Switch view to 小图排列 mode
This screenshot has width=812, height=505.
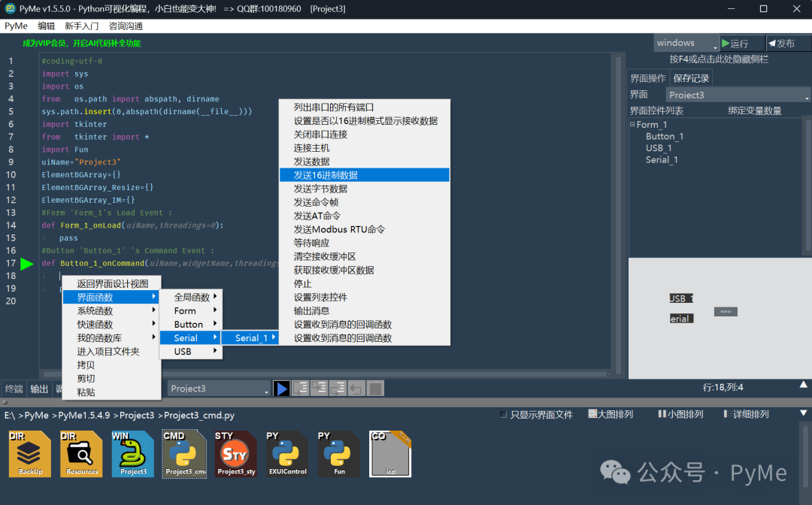[681, 413]
